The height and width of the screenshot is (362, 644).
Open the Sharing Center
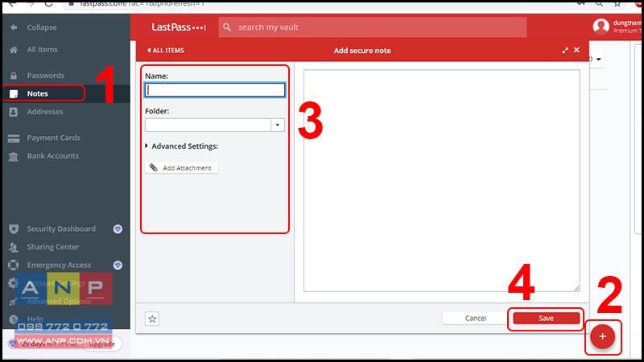(53, 247)
